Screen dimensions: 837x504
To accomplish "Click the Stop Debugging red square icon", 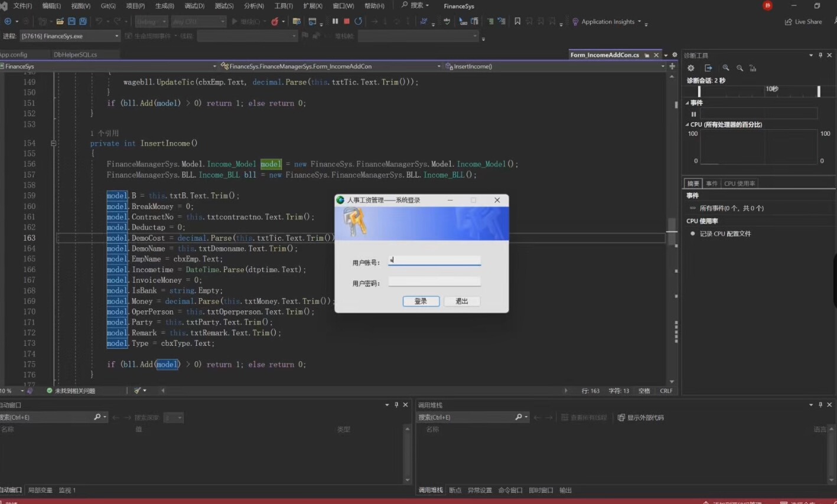I will point(347,21).
